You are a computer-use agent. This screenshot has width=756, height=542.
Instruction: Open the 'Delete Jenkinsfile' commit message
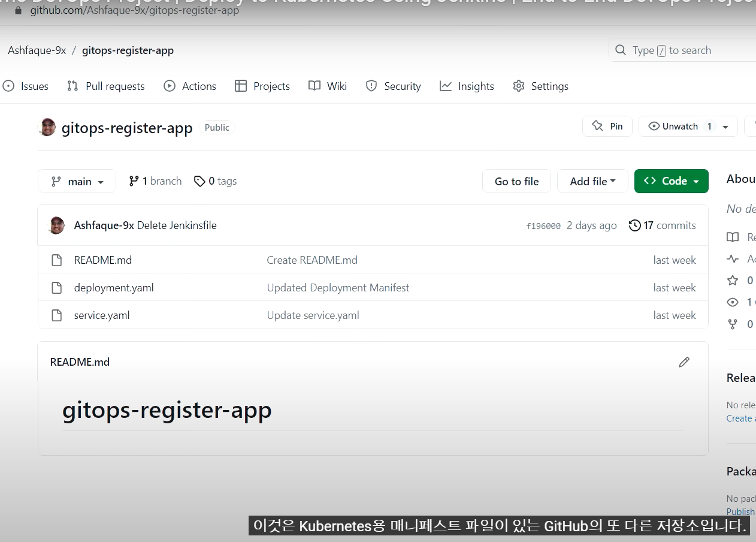177,225
